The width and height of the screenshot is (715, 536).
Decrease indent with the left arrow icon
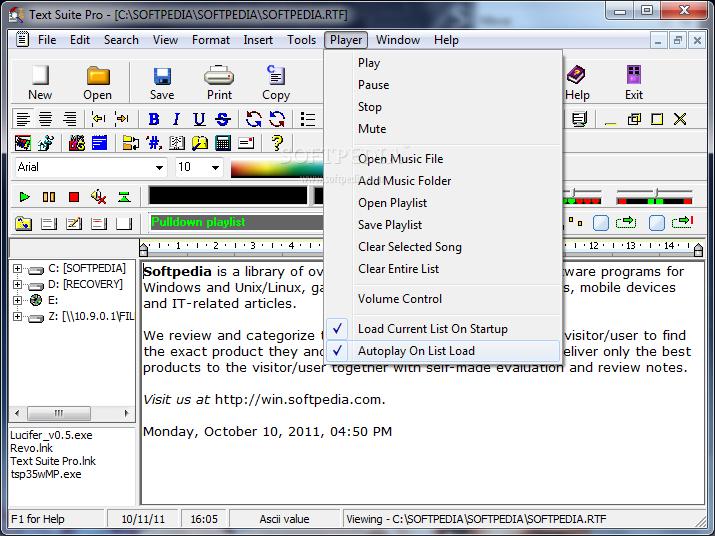click(x=98, y=119)
